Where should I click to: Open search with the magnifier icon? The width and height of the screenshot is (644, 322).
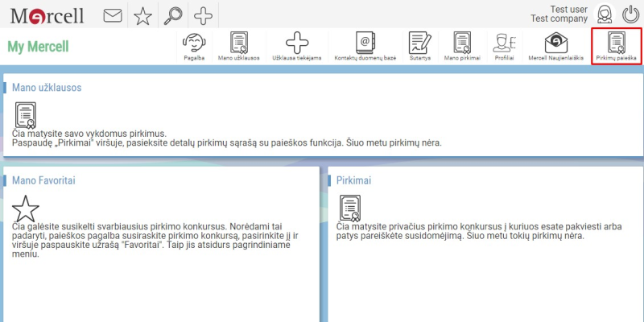pos(174,15)
